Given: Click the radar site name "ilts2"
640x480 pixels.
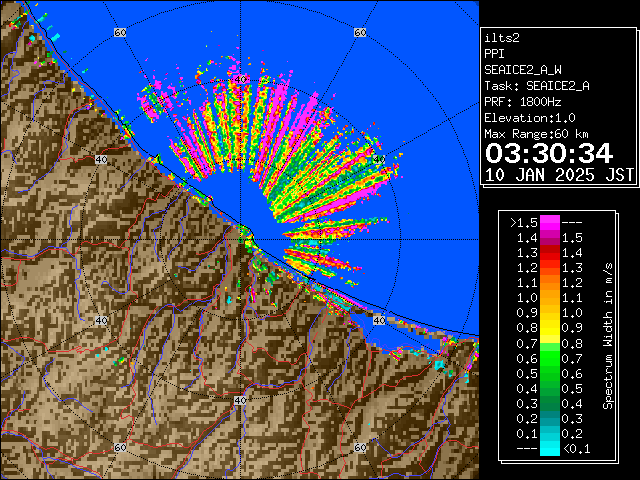Looking at the screenshot, I should pos(502,38).
